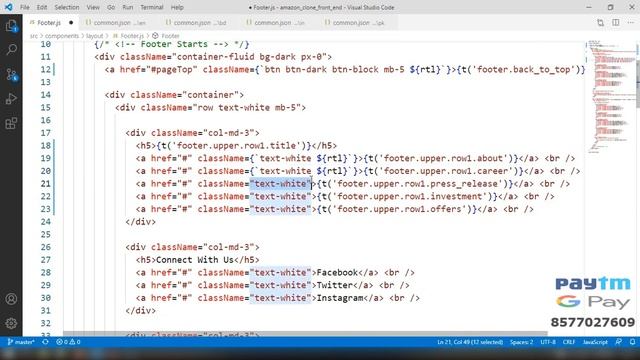Click line number 17 in the gutter
Image resolution: width=640 pixels, height=360 pixels.
pyautogui.click(x=46, y=133)
